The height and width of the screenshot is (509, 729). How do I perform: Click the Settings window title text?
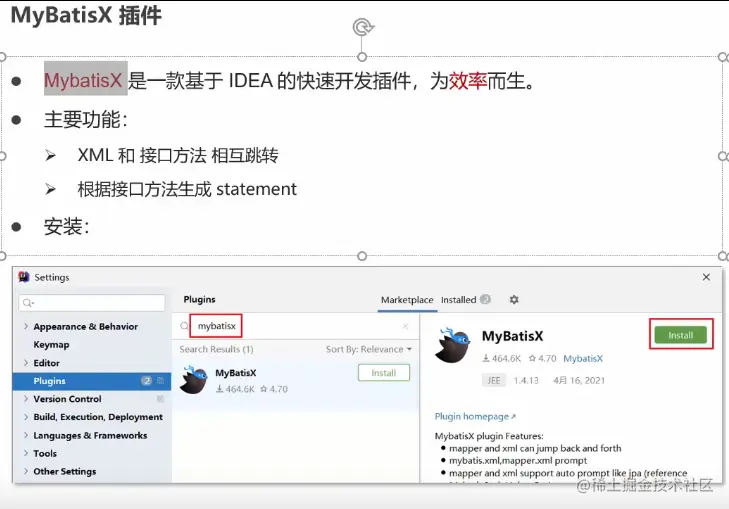pyautogui.click(x=52, y=277)
